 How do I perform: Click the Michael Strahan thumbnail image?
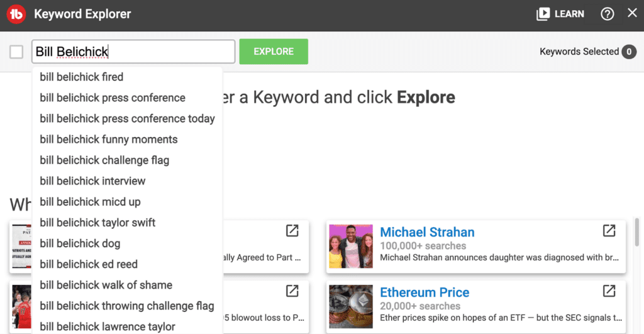pyautogui.click(x=351, y=246)
